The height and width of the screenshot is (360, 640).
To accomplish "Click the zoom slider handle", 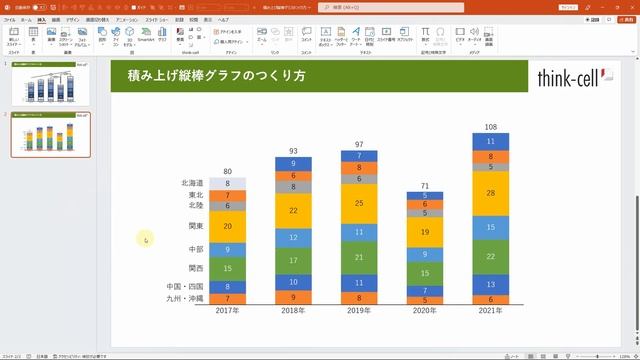I will click(597, 356).
